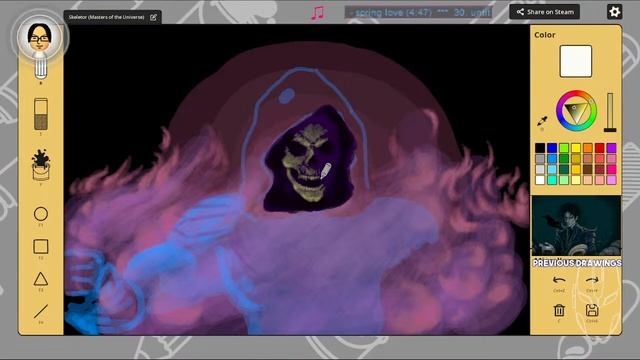
Task: Select the lime green palette swatch
Action: (x=564, y=148)
